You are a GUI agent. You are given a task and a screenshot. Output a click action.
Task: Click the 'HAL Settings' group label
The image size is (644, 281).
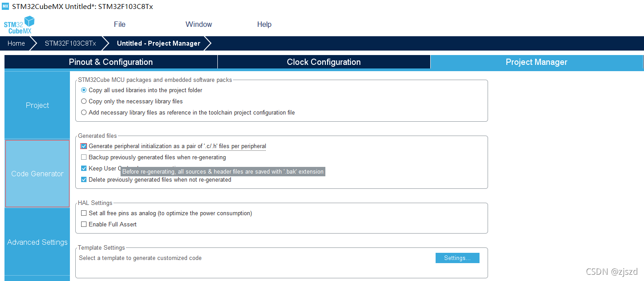[x=95, y=203]
